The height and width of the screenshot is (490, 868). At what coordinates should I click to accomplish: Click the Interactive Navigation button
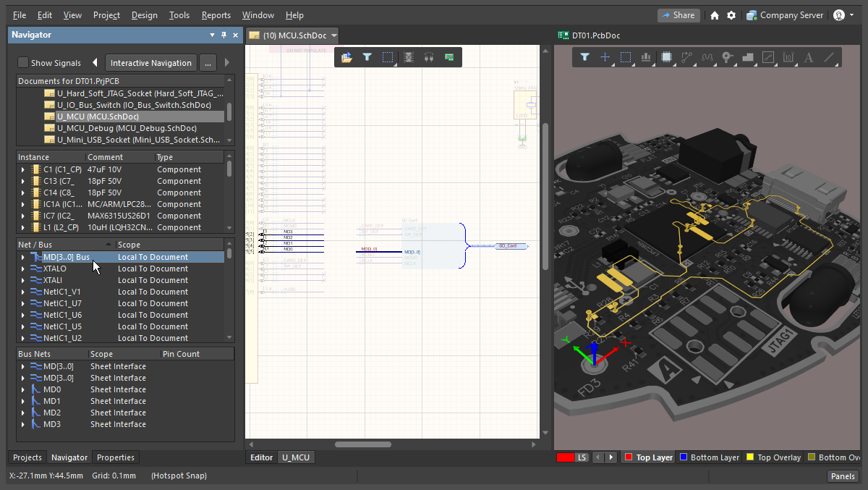150,63
